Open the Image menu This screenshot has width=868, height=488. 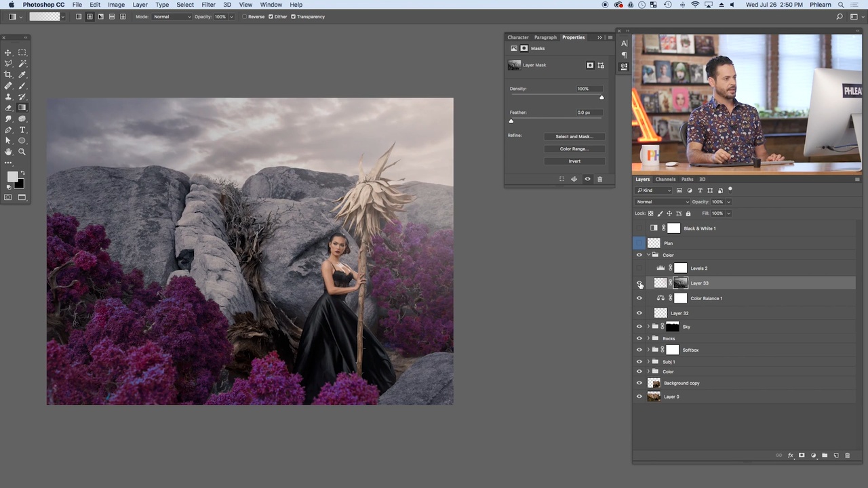click(116, 5)
